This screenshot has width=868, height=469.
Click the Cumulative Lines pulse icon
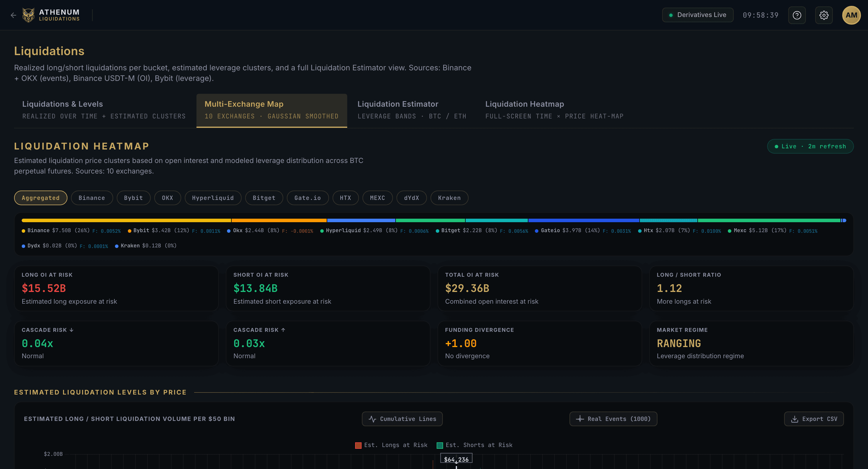coord(372,419)
